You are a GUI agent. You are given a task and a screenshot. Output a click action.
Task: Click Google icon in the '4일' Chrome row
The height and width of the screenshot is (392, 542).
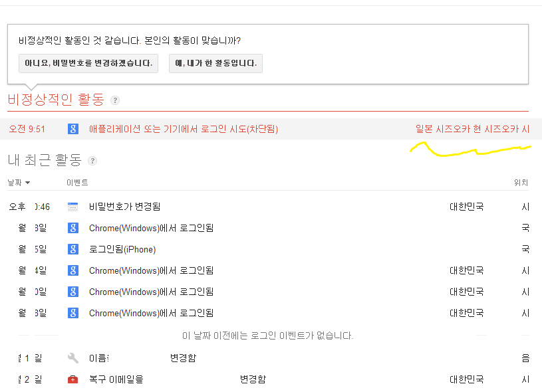[x=73, y=270]
